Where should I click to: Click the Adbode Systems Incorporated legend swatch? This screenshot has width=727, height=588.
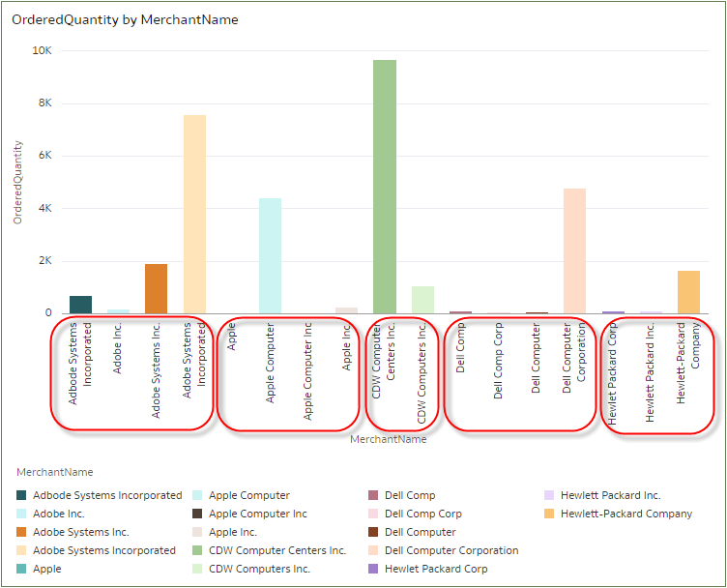(x=21, y=495)
